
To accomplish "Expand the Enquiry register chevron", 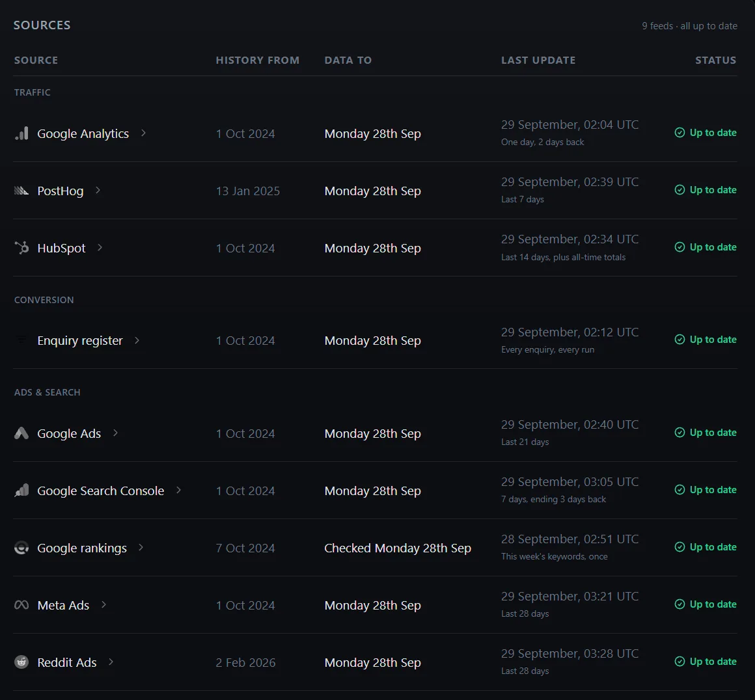I will pos(137,340).
